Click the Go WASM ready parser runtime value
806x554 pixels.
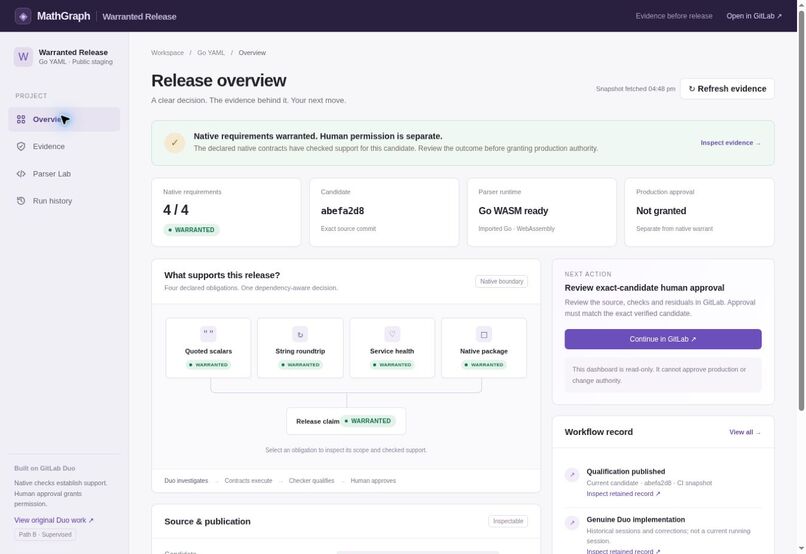513,211
